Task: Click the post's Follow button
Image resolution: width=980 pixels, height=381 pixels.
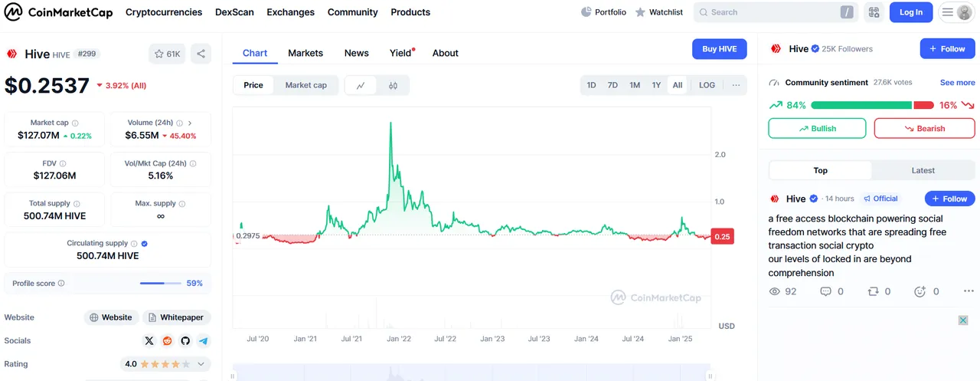Action: (x=949, y=199)
